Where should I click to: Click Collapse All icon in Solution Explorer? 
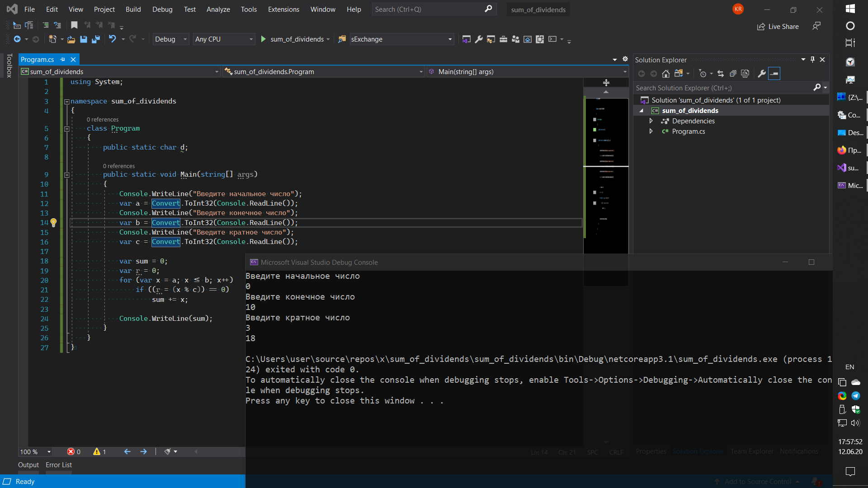coord(733,74)
